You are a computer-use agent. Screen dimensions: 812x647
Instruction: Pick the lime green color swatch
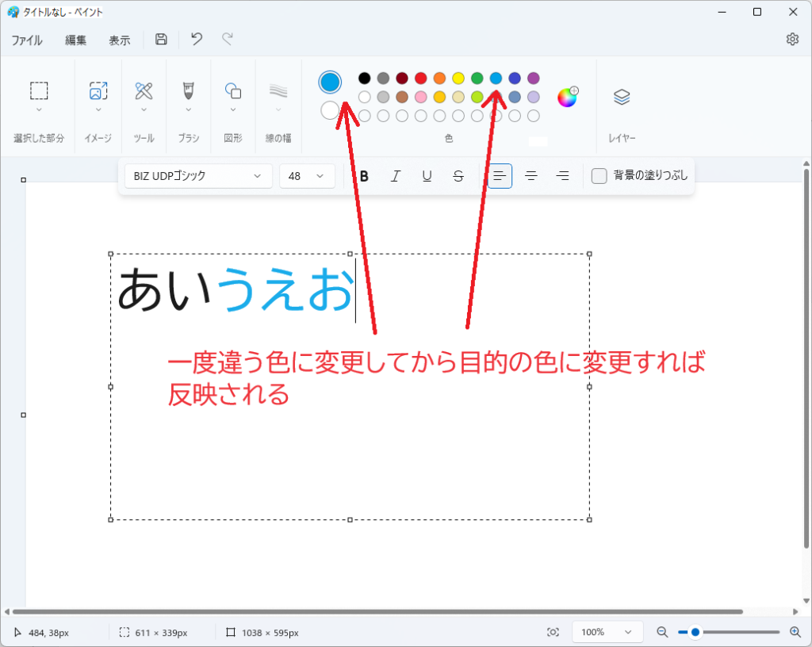[x=477, y=97]
